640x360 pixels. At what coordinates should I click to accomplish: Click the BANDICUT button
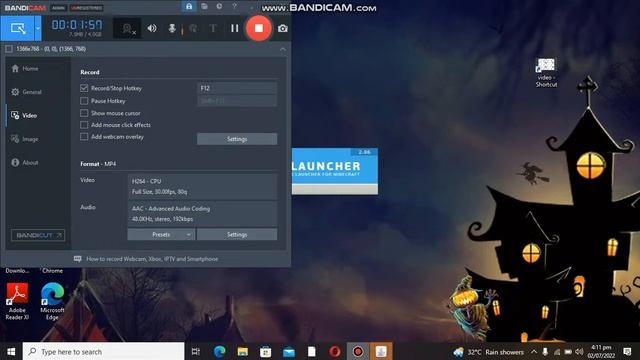point(38,235)
